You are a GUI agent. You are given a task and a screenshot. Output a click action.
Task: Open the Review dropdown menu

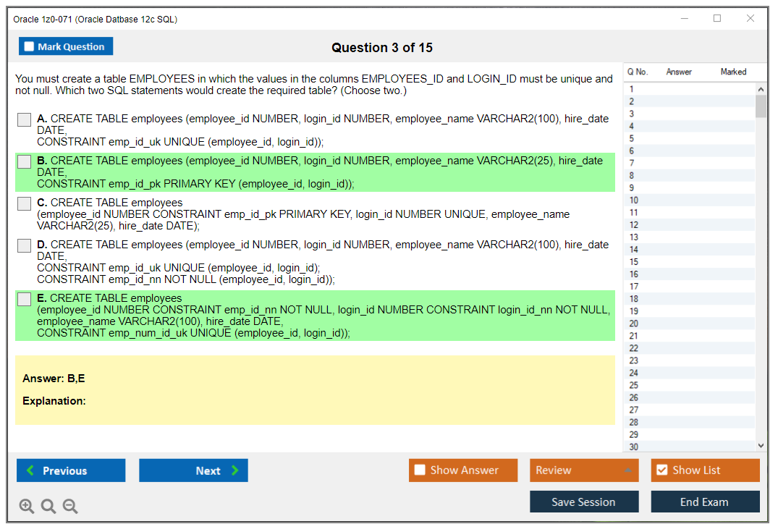(x=583, y=470)
